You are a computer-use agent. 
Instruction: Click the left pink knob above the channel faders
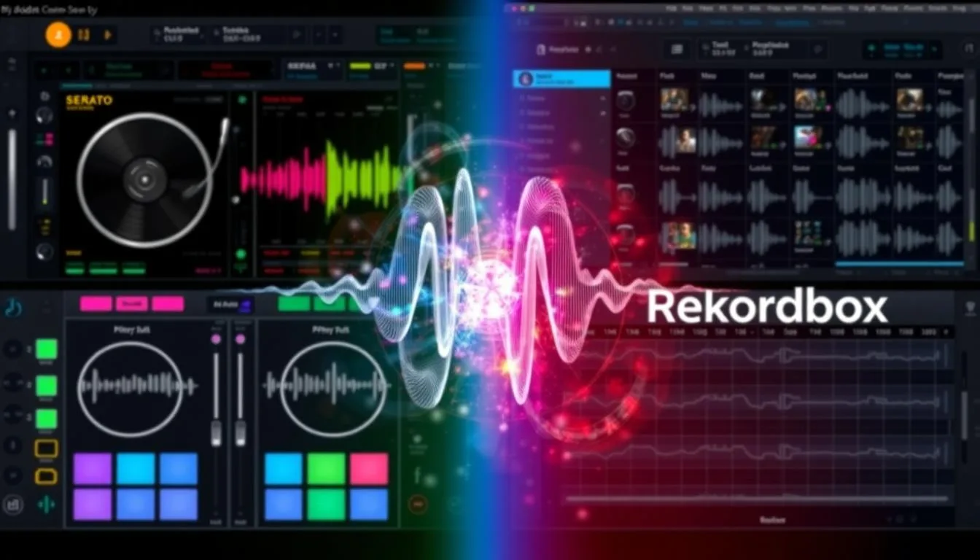tap(216, 340)
